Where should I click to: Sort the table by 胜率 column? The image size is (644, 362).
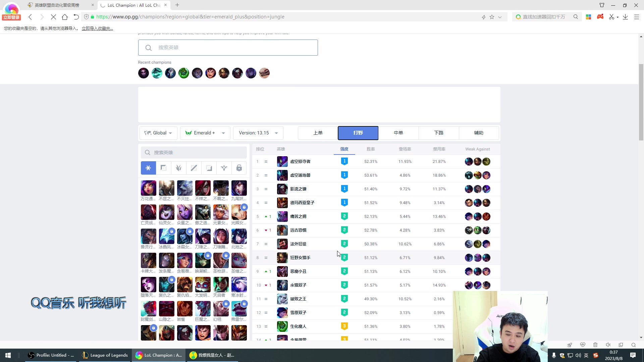[x=371, y=149]
